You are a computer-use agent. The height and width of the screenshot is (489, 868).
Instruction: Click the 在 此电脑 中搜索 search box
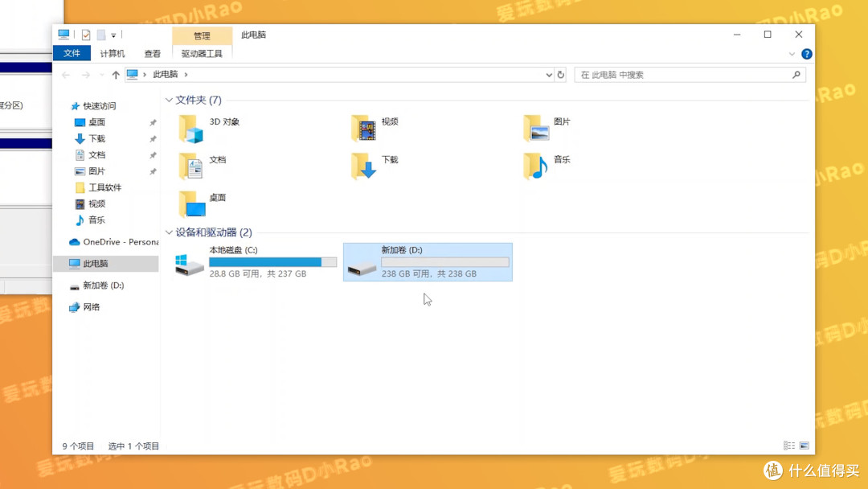click(x=683, y=75)
